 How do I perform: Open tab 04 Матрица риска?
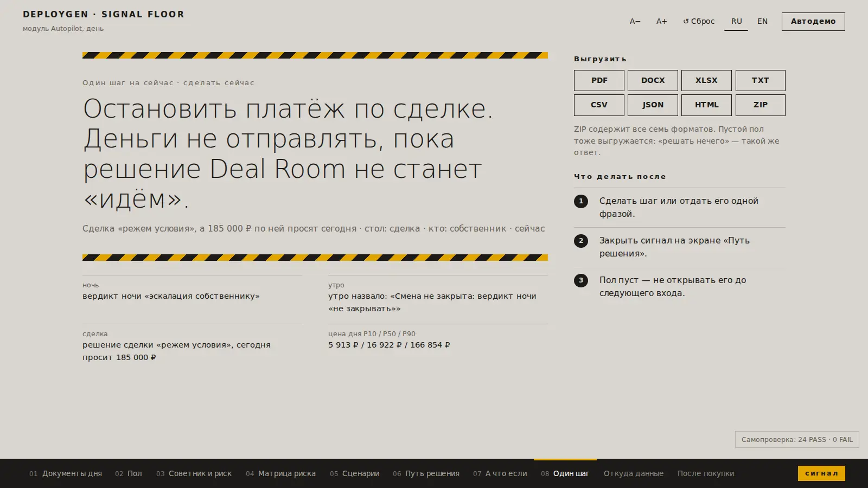pos(280,473)
